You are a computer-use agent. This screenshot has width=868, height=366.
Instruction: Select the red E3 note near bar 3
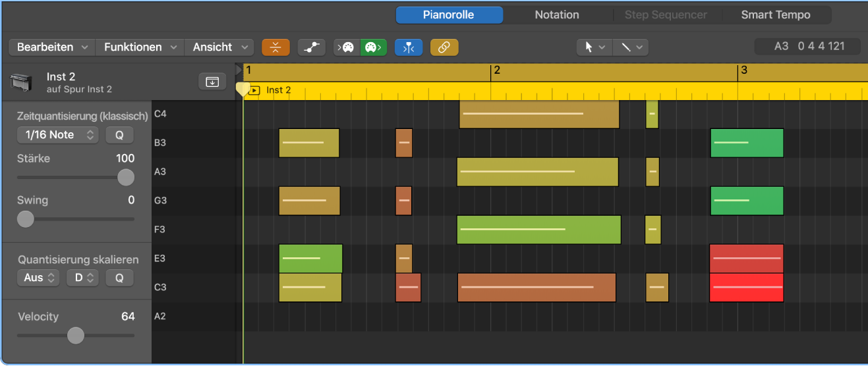(747, 259)
